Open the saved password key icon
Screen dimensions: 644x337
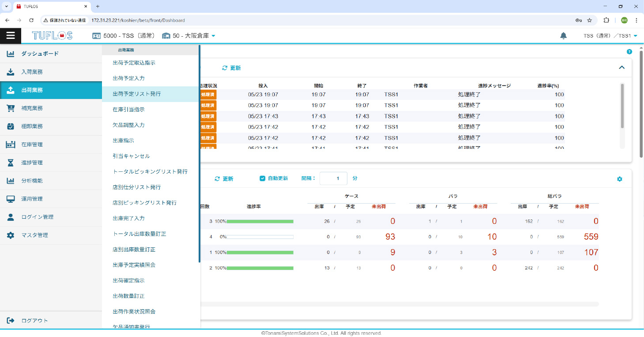[578, 20]
